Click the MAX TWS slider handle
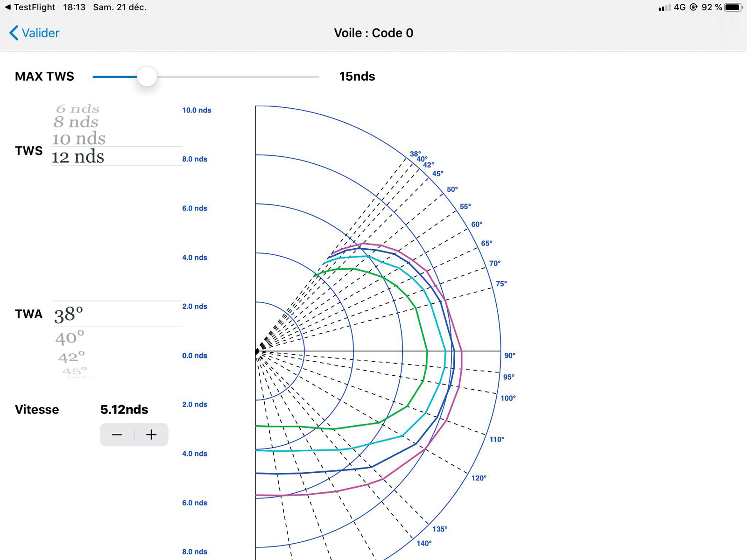The width and height of the screenshot is (747, 560). click(147, 77)
